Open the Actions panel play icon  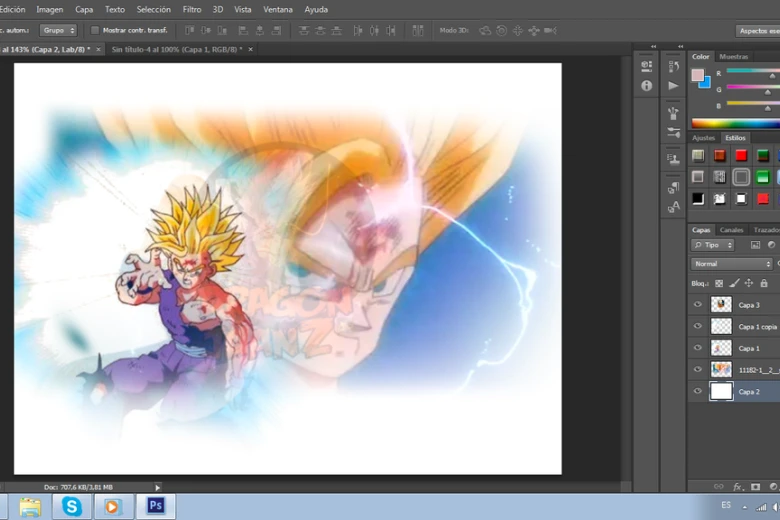coord(674,86)
